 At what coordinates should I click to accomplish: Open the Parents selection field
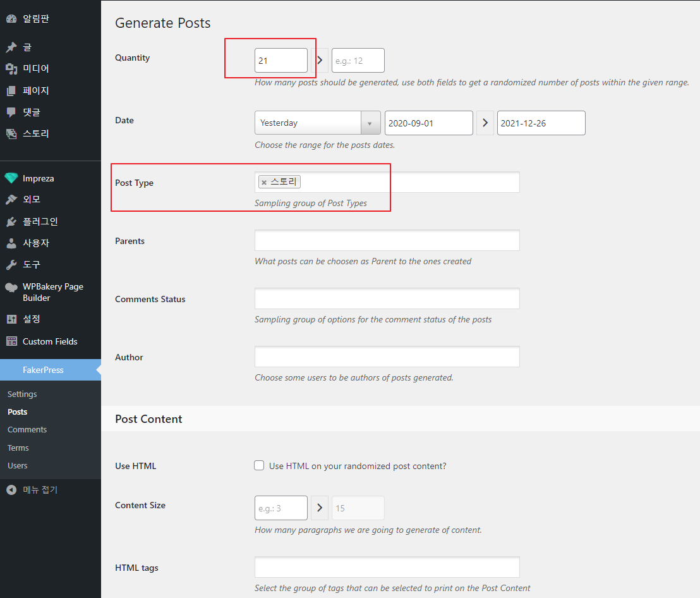pos(387,240)
